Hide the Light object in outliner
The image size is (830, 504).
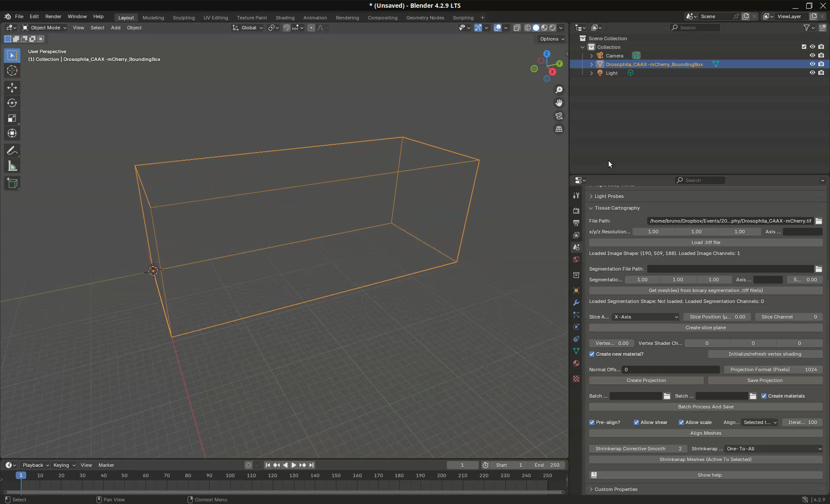[812, 73]
